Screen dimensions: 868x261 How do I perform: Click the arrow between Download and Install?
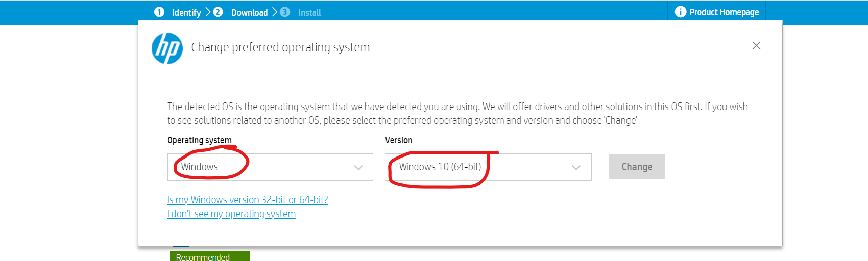(x=275, y=12)
